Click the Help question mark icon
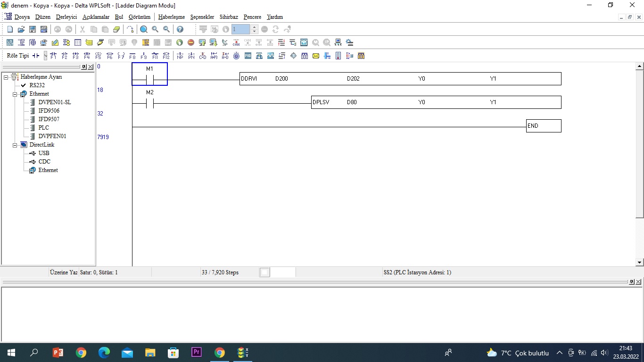The image size is (644, 362). click(x=180, y=29)
